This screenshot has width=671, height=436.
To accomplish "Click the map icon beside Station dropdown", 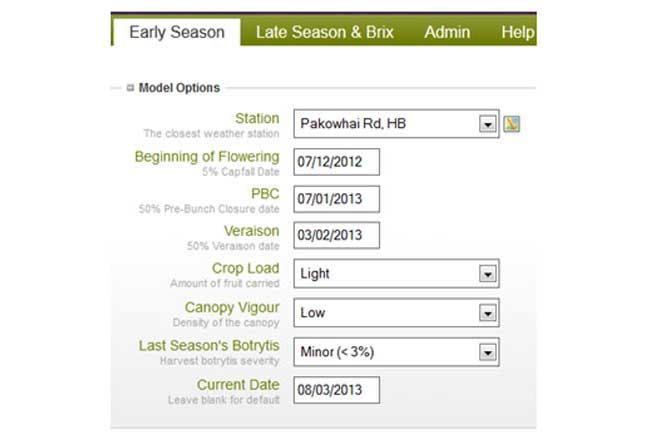I will click(512, 125).
